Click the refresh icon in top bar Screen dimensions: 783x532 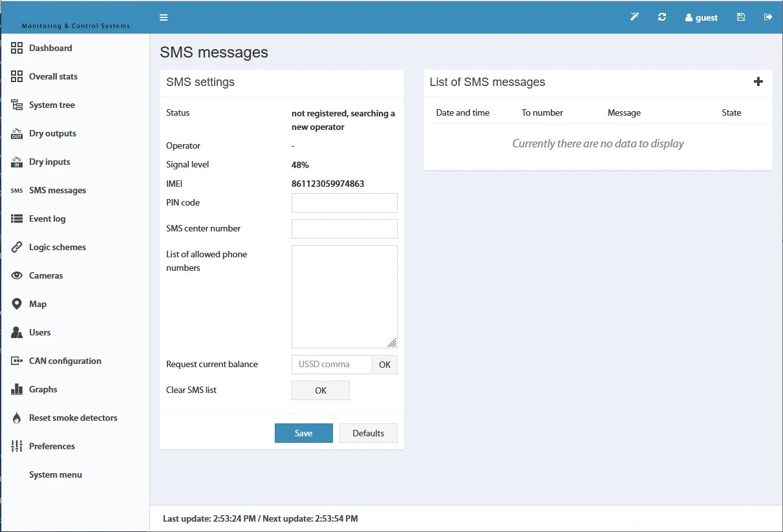(662, 17)
